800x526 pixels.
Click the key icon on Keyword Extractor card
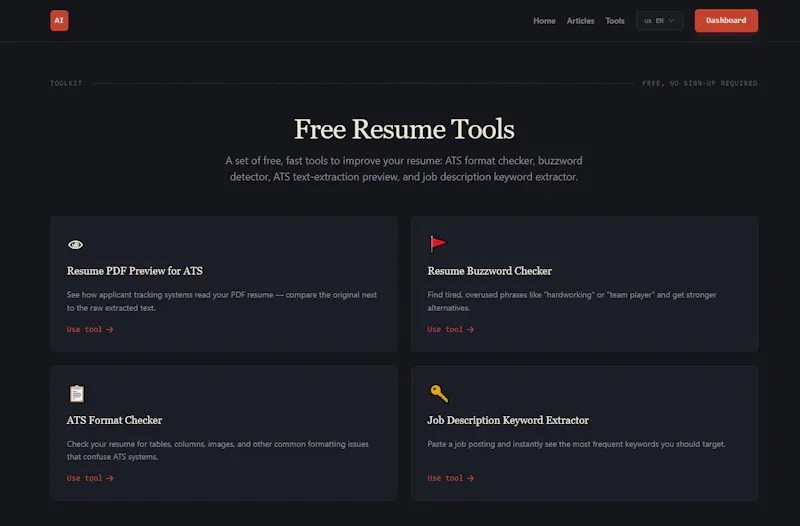(x=439, y=393)
